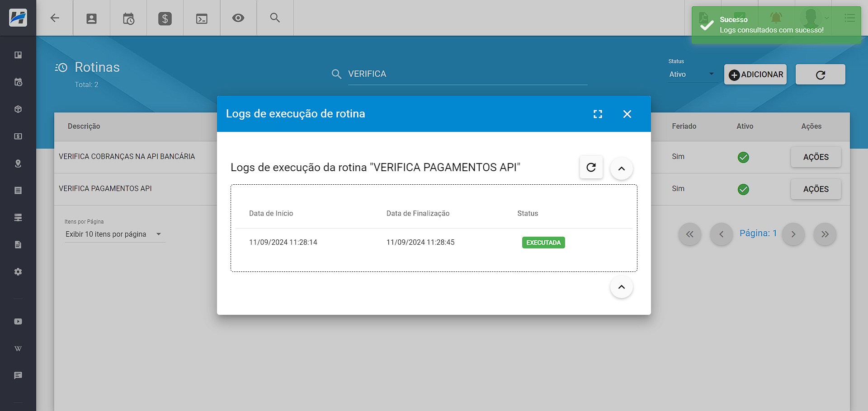Click the Sim value in VERIFICA COBRANÇAS row
868x411 pixels.
(x=678, y=157)
